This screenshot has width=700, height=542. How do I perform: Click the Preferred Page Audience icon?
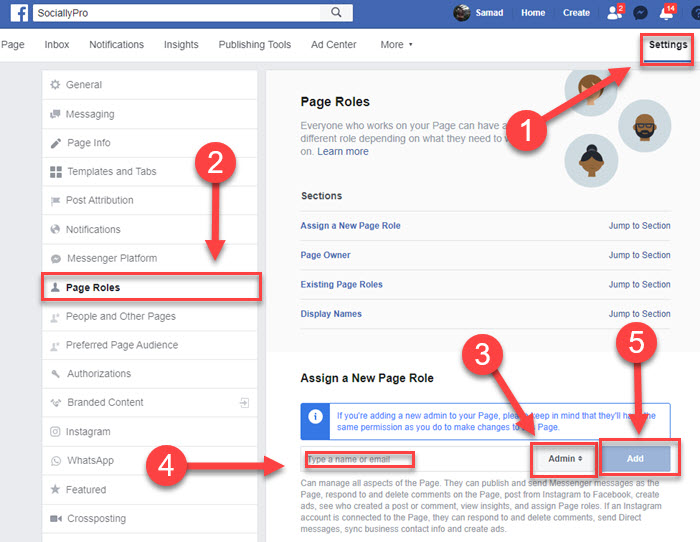(x=55, y=346)
